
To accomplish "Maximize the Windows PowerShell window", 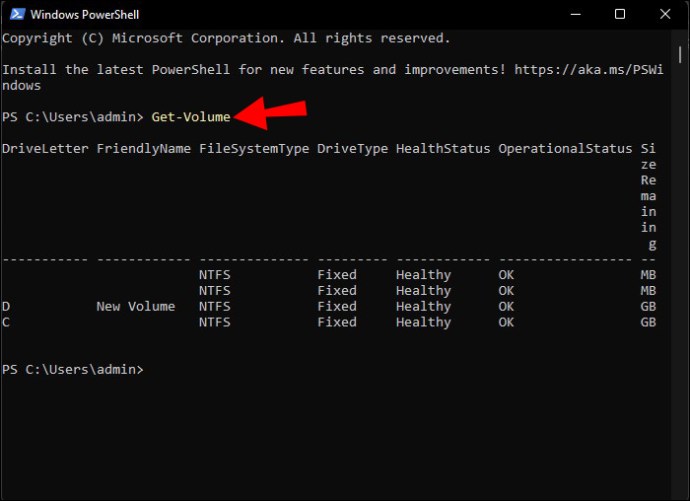I will pyautogui.click(x=620, y=14).
